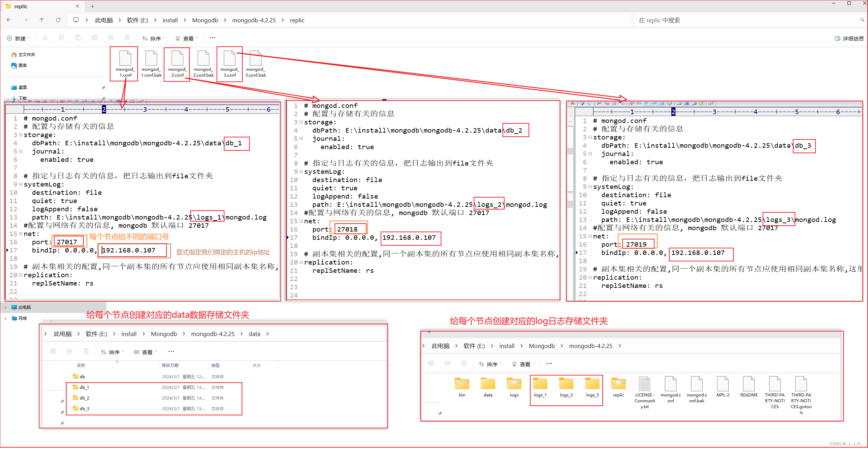Open 查看 dropdown in mongodb-4.2.25 window
868x449 pixels.
point(523,364)
